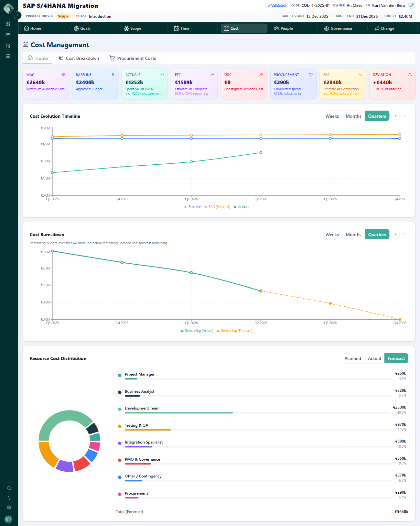This screenshot has height=526, width=420.
Task: Go to next period in Cost Burn-down
Action: pos(404,234)
